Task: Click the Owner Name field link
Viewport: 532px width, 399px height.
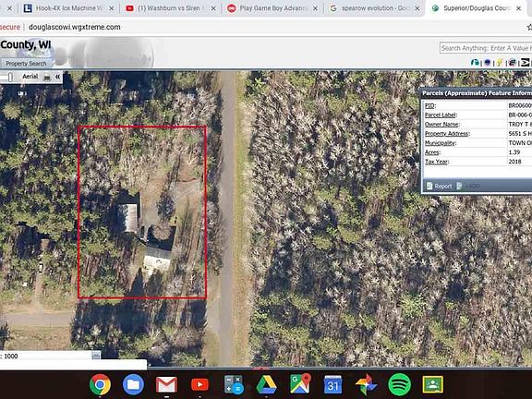Action: point(442,124)
